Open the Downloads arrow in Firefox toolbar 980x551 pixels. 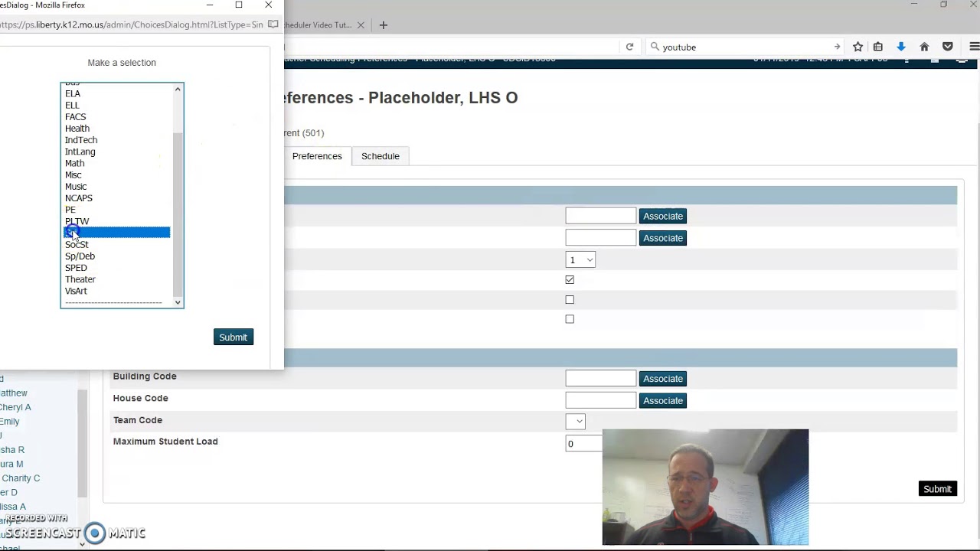(x=901, y=47)
